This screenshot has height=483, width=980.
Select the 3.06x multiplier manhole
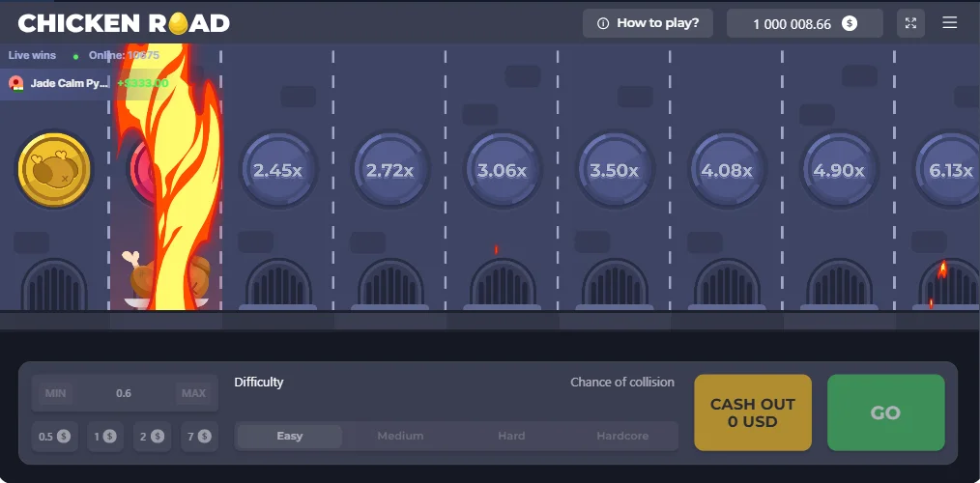point(502,170)
